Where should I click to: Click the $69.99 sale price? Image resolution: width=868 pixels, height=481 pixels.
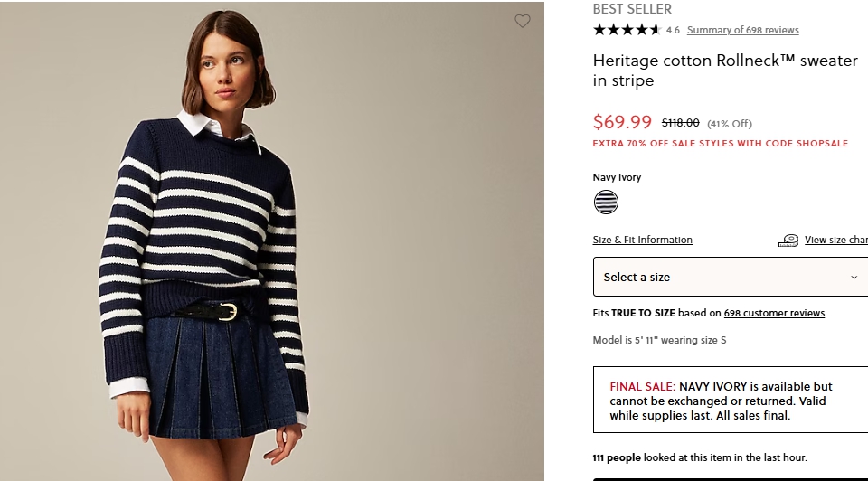tap(622, 122)
